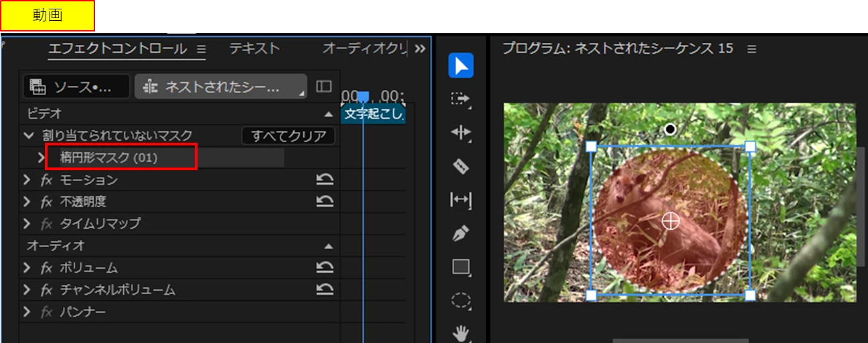Switch to テキスト tab
This screenshot has height=343, width=868.
[255, 48]
